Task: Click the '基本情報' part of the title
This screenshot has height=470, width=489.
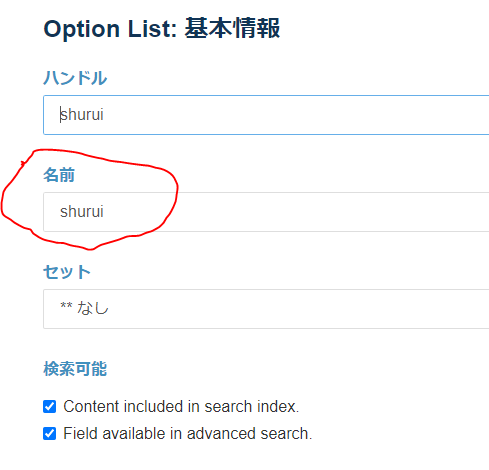Action: point(232,29)
